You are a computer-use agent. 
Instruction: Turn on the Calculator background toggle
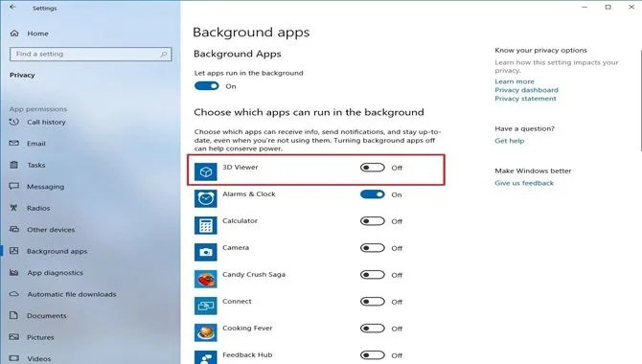(x=373, y=221)
